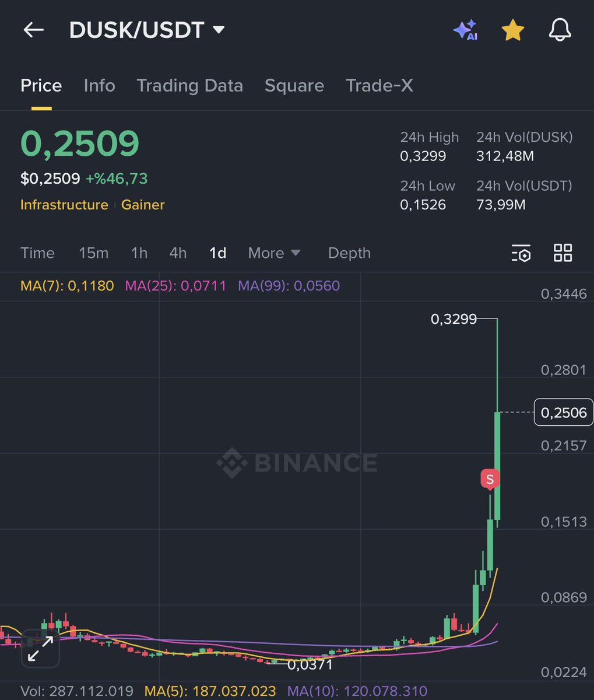Open the notifications bell icon
The height and width of the screenshot is (700, 594).
[559, 30]
